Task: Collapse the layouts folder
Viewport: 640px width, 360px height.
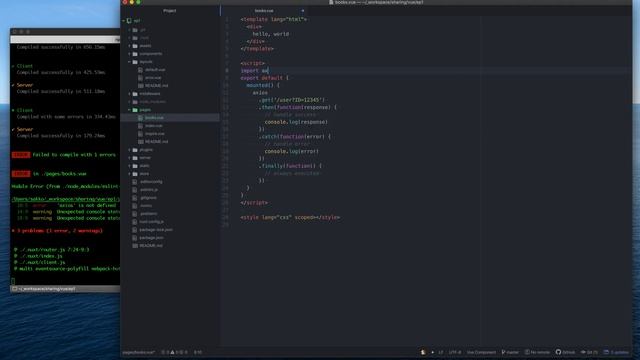Action: [x=130, y=62]
